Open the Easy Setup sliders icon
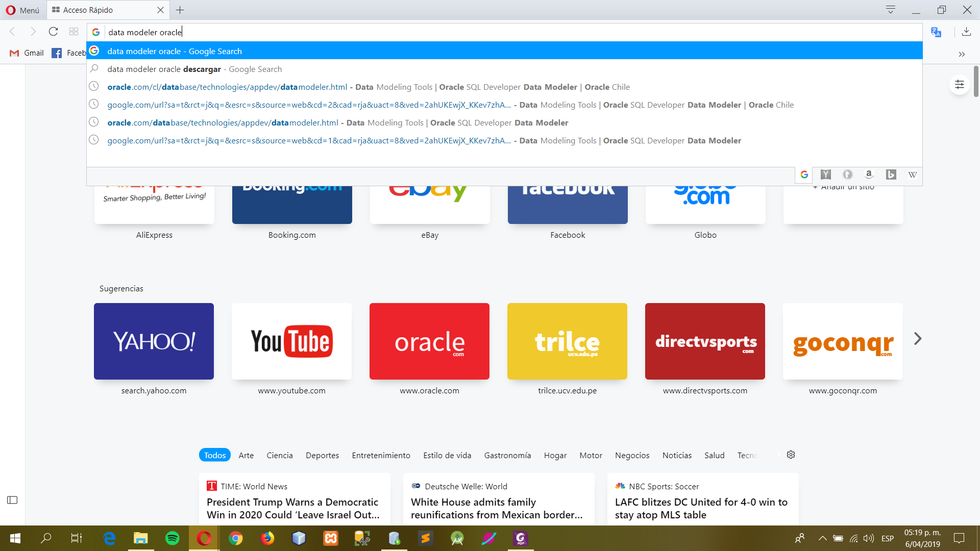The image size is (980, 551). click(960, 85)
